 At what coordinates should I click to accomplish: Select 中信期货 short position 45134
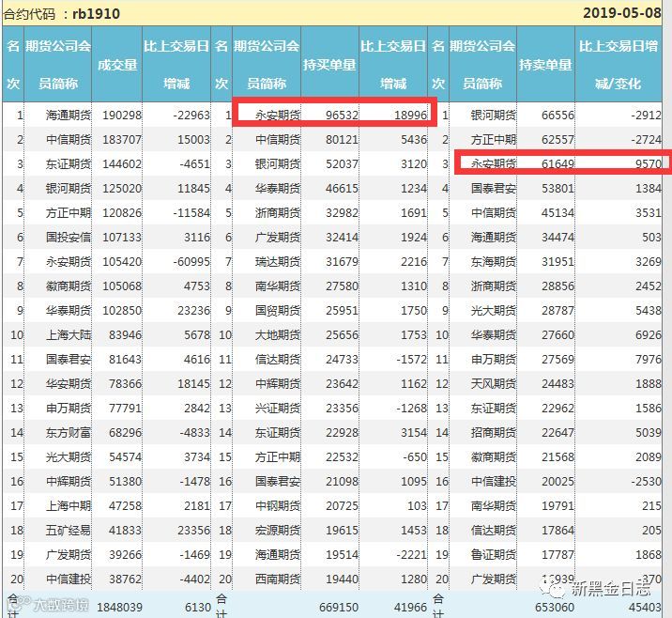pos(557,212)
